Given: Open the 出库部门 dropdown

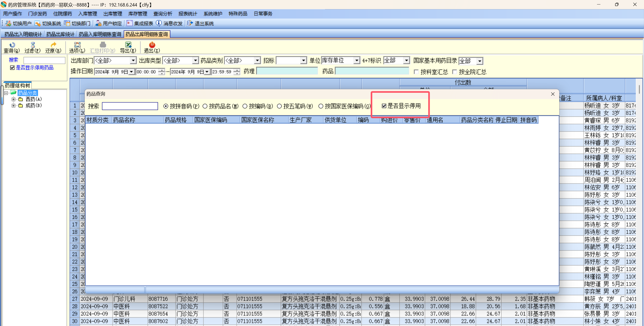Looking at the screenshot, I should pyautogui.click(x=133, y=61).
